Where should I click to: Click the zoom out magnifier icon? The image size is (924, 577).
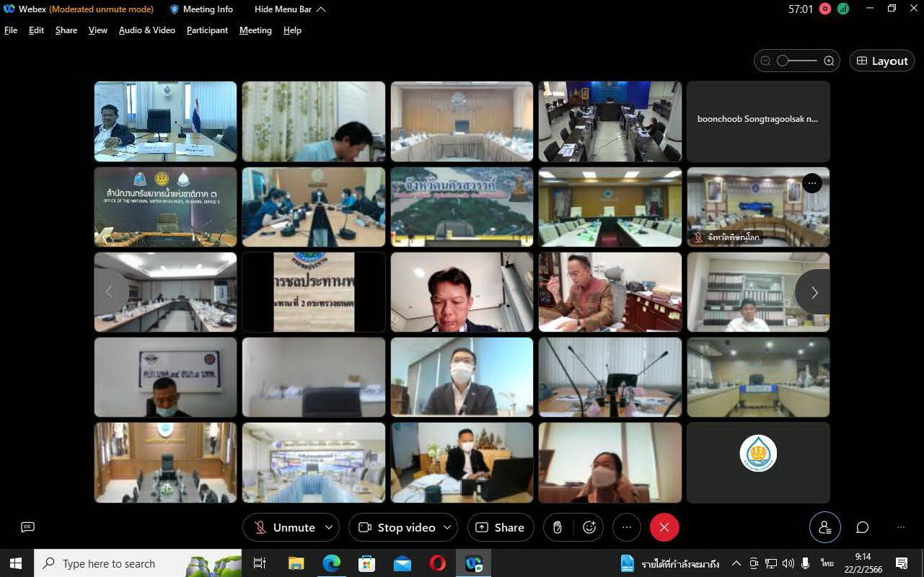pos(765,61)
